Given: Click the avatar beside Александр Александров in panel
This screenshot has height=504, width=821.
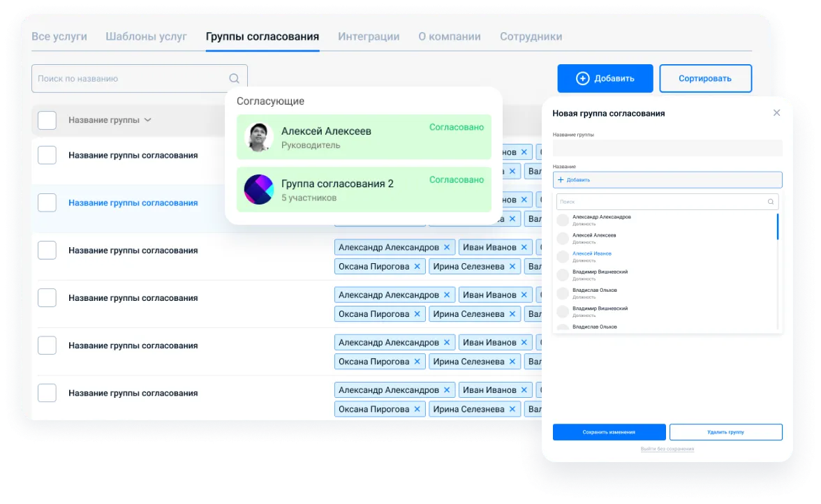Looking at the screenshot, I should click(563, 220).
